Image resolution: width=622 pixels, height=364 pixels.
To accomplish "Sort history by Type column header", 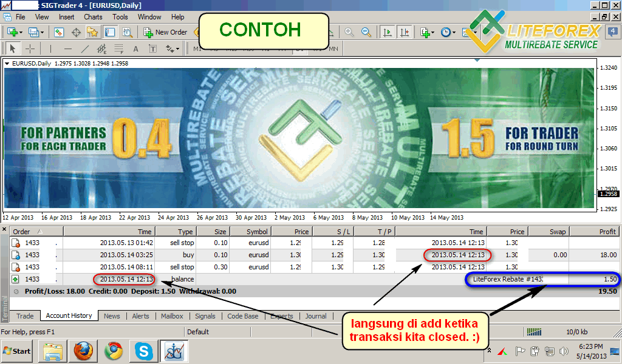I will [x=176, y=232].
